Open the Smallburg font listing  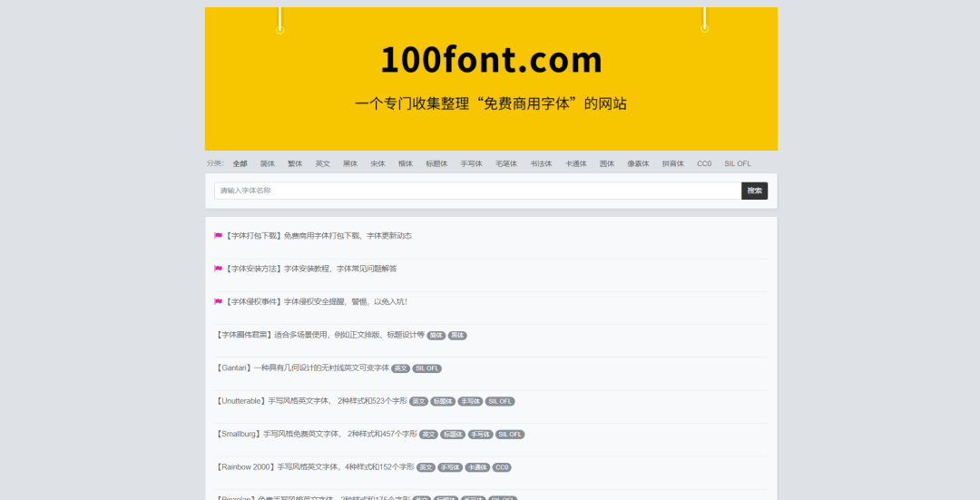point(316,435)
